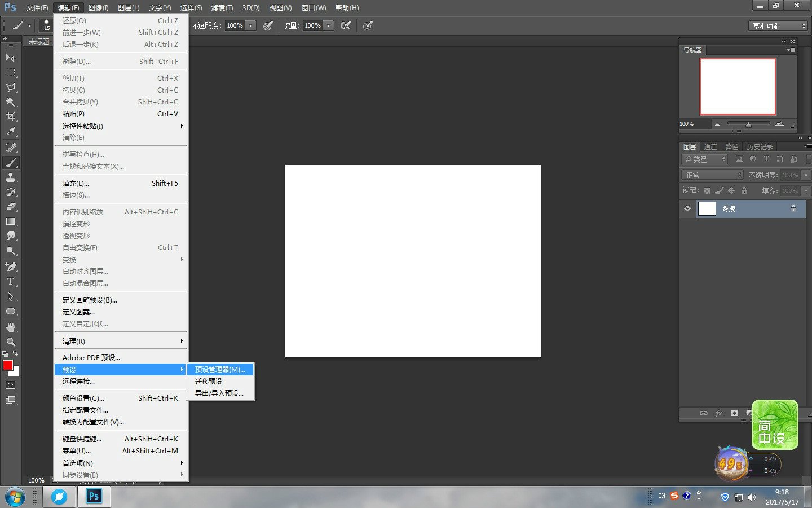Expand the 流量 percentage dropdown arrow
The height and width of the screenshot is (508, 812).
pos(328,25)
